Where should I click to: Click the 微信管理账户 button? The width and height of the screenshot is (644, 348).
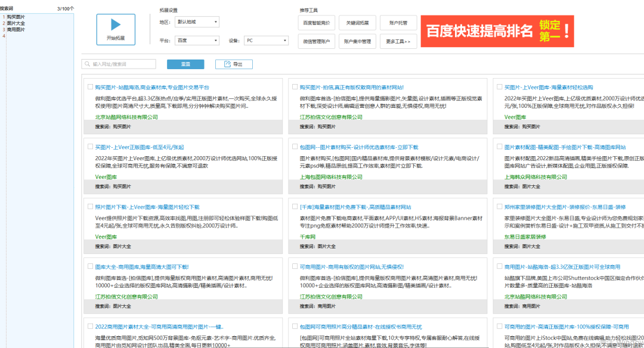point(316,42)
